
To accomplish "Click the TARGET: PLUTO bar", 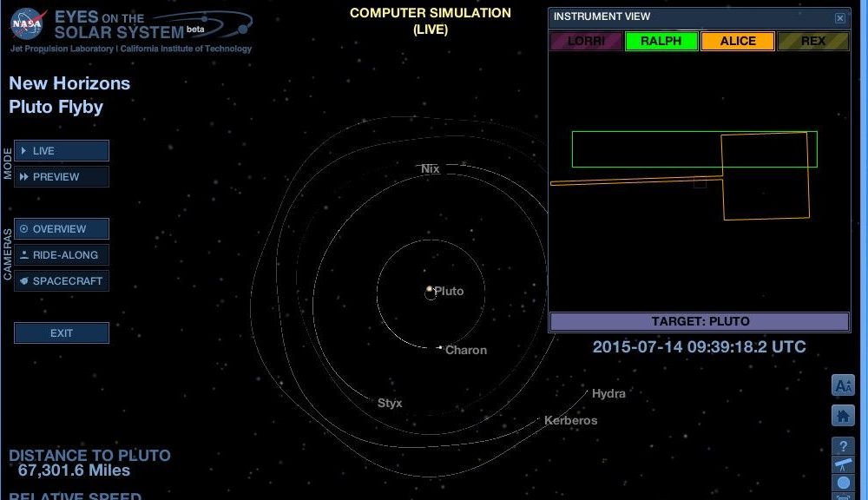I will 700,321.
